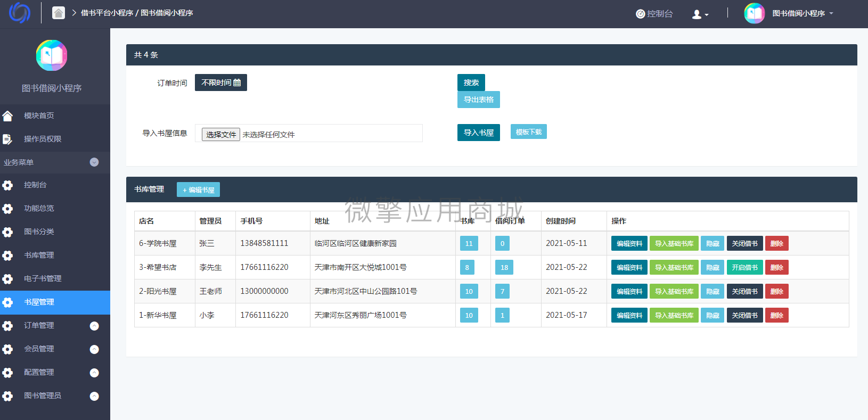
Task: Click 开启借书 for 3-希望书店
Action: (745, 267)
